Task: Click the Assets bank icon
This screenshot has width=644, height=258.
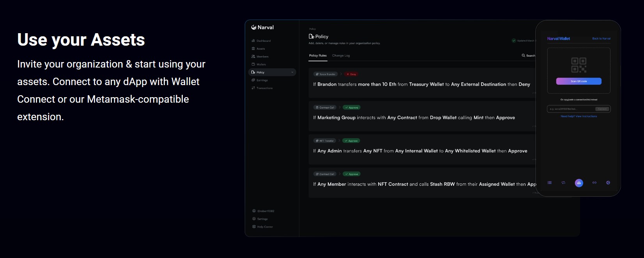Action: tap(253, 49)
